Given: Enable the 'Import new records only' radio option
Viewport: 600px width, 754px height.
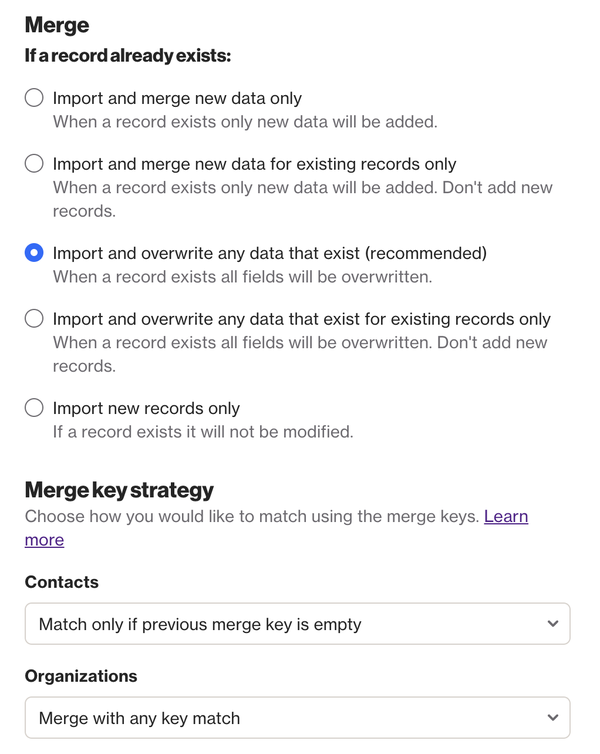Looking at the screenshot, I should point(34,408).
